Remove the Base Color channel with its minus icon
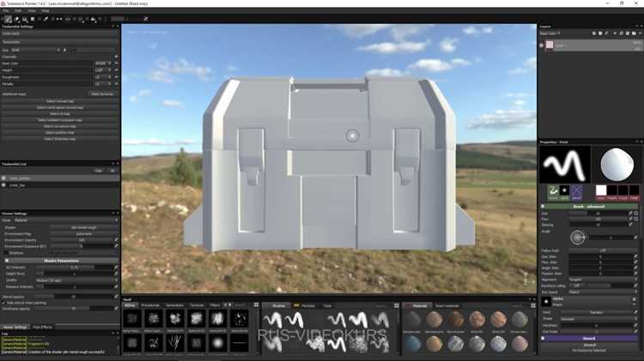The height and width of the screenshot is (361, 644). coord(116,63)
